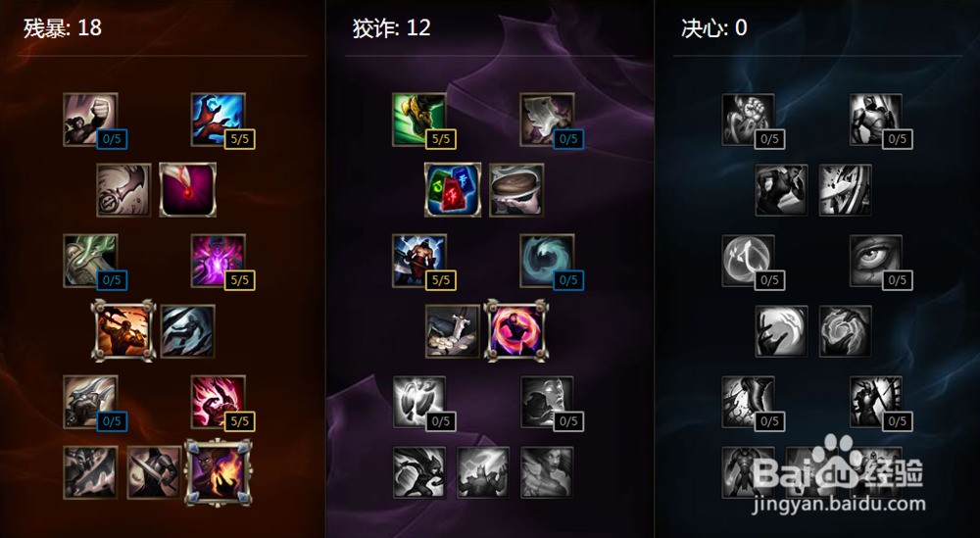The height and width of the screenshot is (538, 980).
Task: Select the teal swirl Meditation mastery icon
Action: [547, 261]
